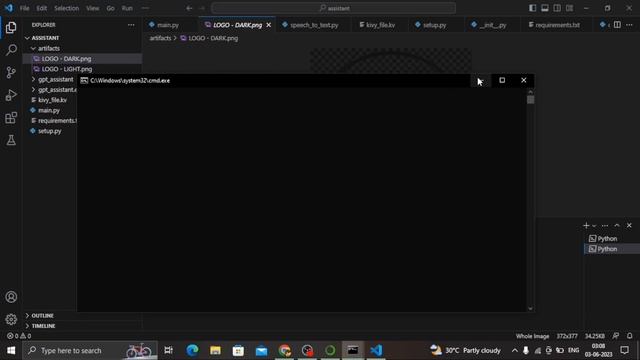
Task: Open the Manage gear settings icon
Action: pos(11,319)
